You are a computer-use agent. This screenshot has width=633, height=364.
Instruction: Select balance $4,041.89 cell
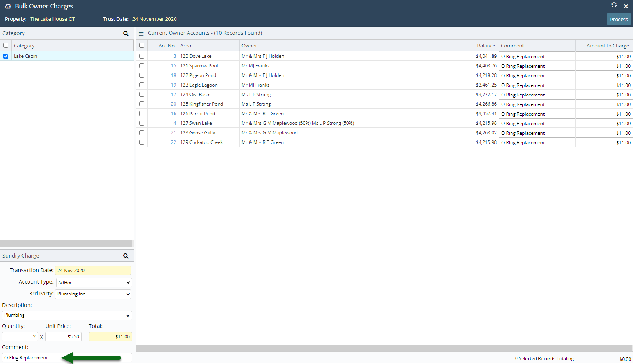(x=486, y=56)
